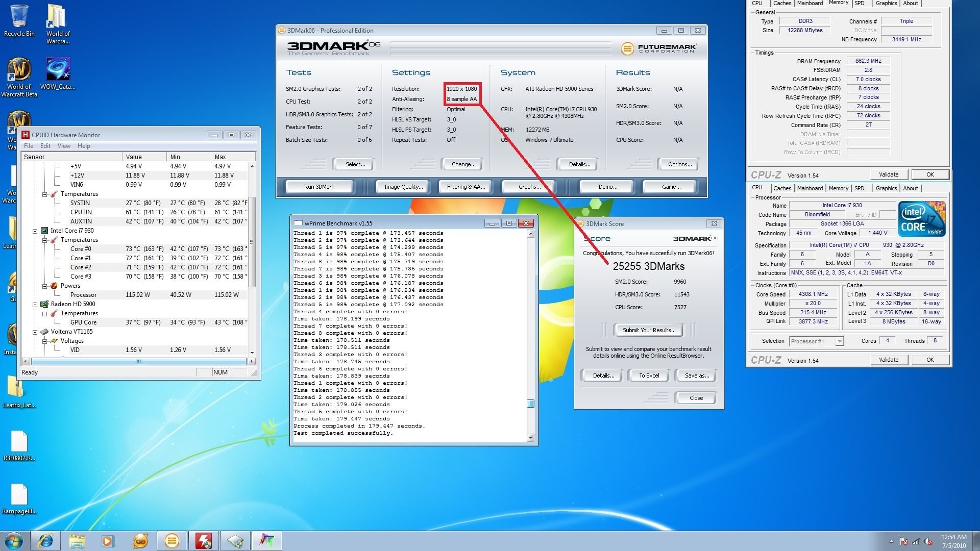Click the Windows Start orb
This screenshot has height=551, width=980.
[x=14, y=541]
